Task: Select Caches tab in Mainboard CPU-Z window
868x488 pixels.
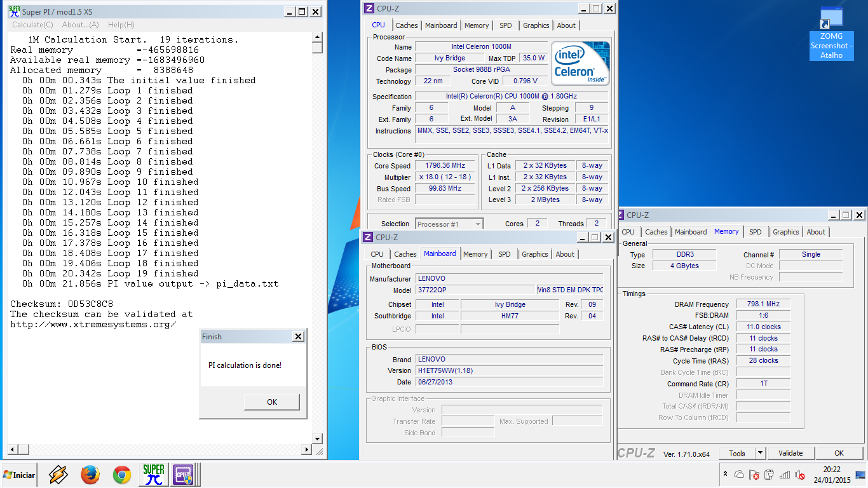Action: pos(405,254)
